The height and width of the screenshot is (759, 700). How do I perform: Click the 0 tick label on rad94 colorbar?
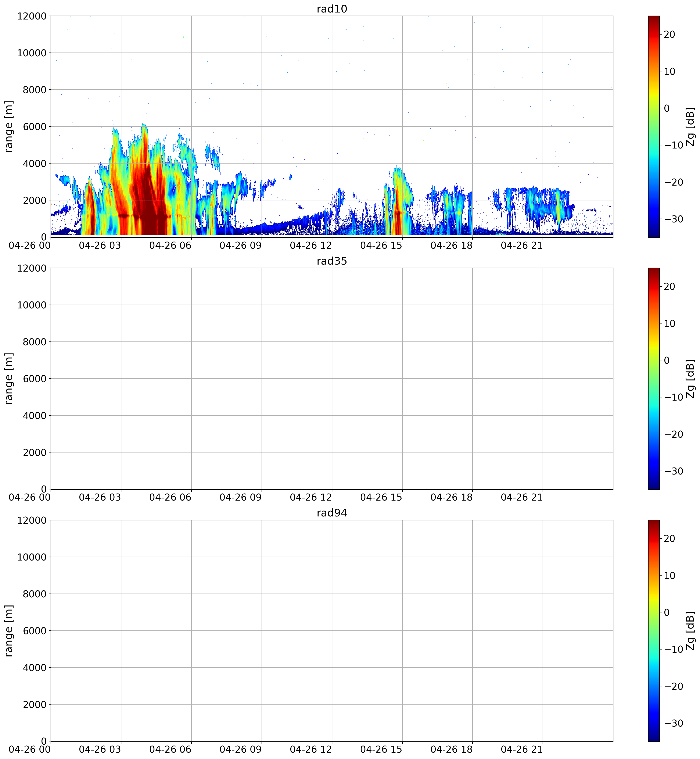pyautogui.click(x=667, y=612)
